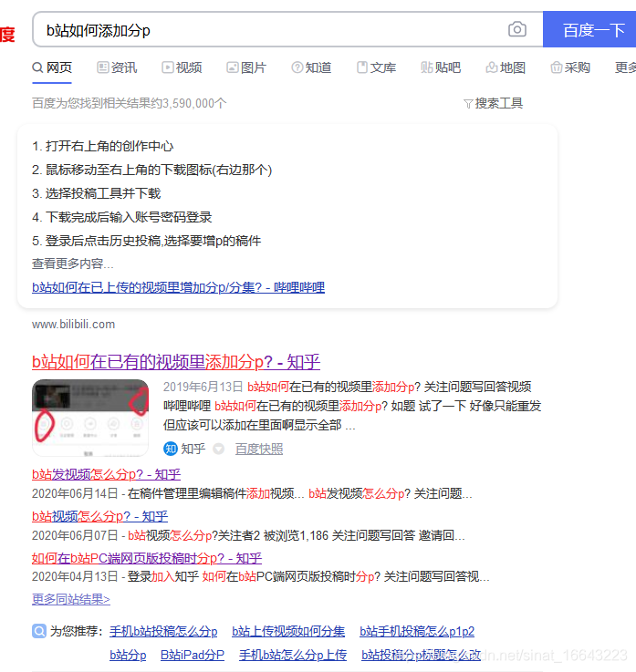The height and width of the screenshot is (672, 636).
Task: Open b站发视频怎么分p? - 知乎 link
Action: tap(107, 474)
